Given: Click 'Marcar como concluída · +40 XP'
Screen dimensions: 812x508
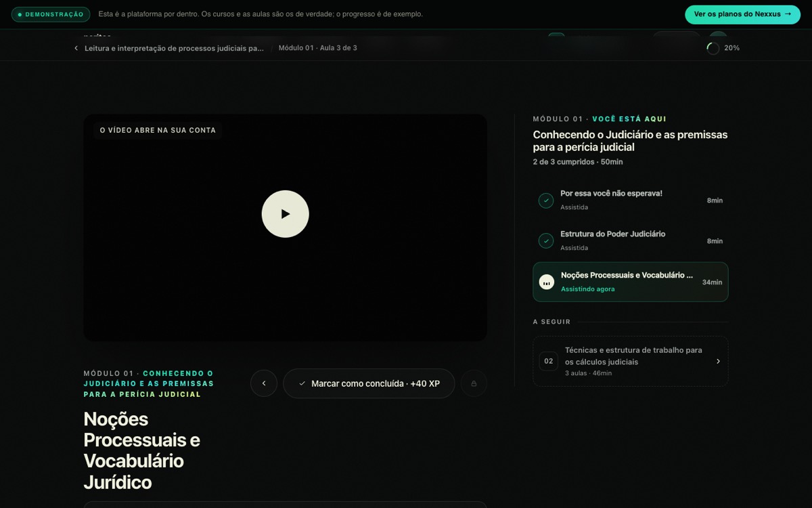Looking at the screenshot, I should [369, 383].
